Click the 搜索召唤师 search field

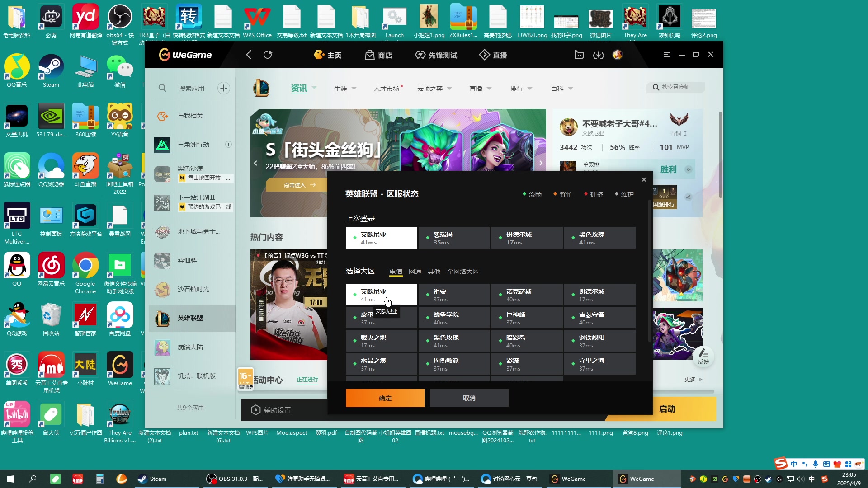point(676,87)
